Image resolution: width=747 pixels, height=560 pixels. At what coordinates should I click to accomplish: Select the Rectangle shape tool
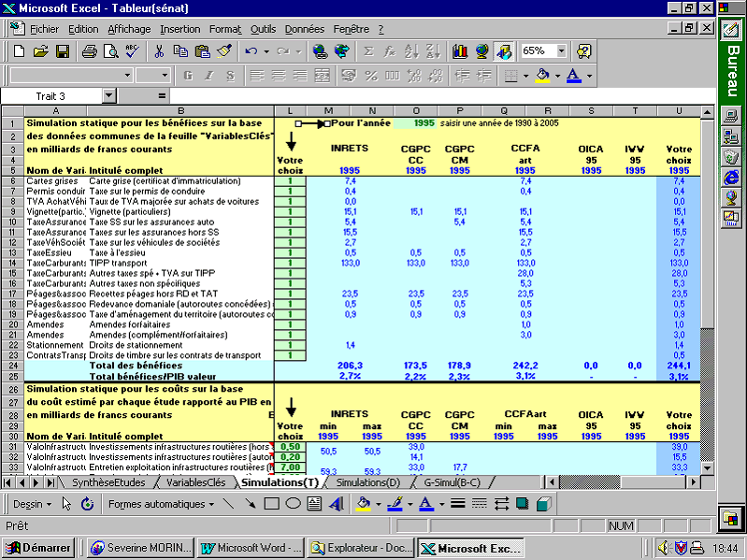tap(271, 504)
